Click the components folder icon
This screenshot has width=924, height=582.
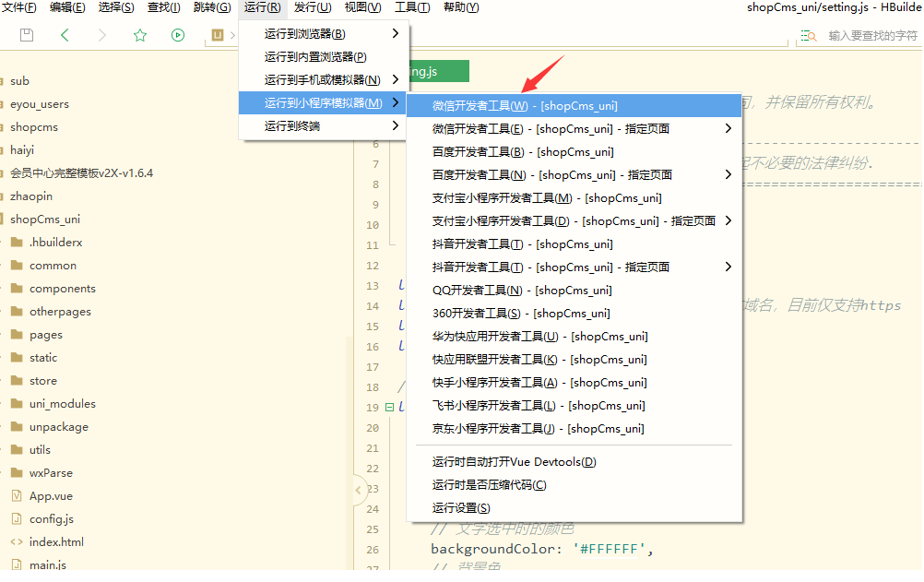click(x=18, y=289)
